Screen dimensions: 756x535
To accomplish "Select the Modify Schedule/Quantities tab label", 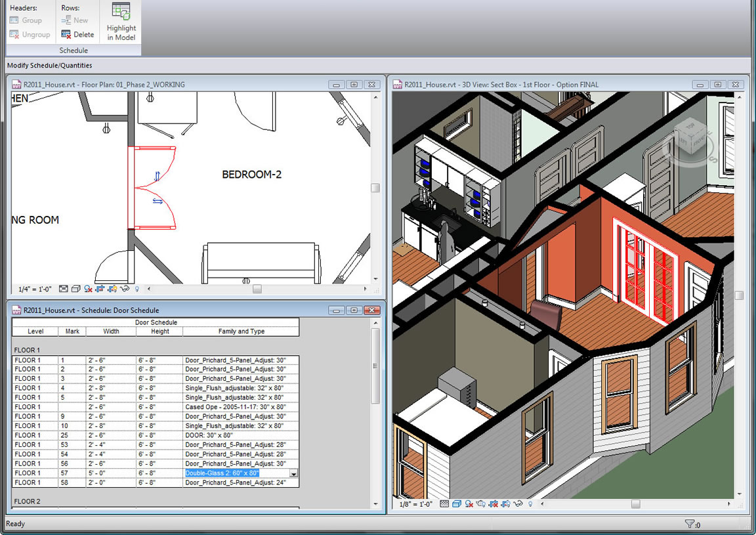I will (x=50, y=66).
